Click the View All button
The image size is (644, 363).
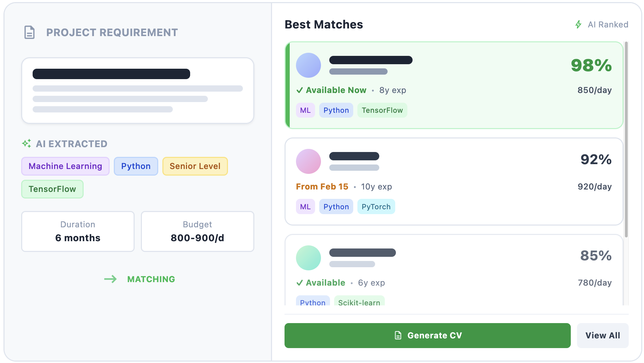[x=603, y=335]
